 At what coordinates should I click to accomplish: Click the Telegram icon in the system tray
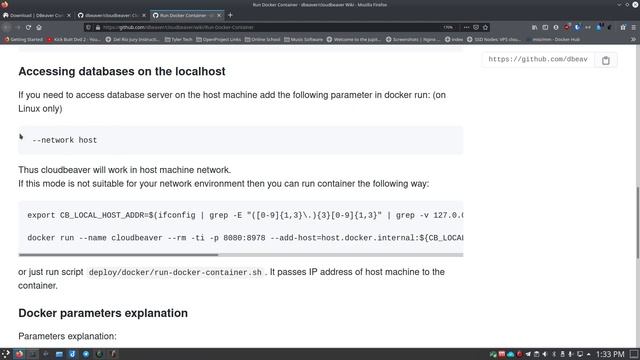(528, 354)
